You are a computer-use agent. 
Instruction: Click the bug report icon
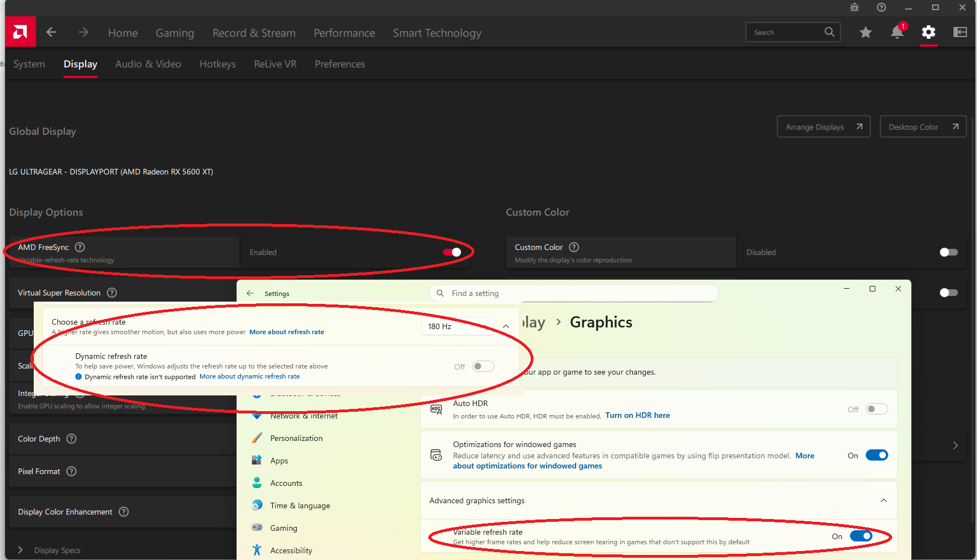click(854, 7)
